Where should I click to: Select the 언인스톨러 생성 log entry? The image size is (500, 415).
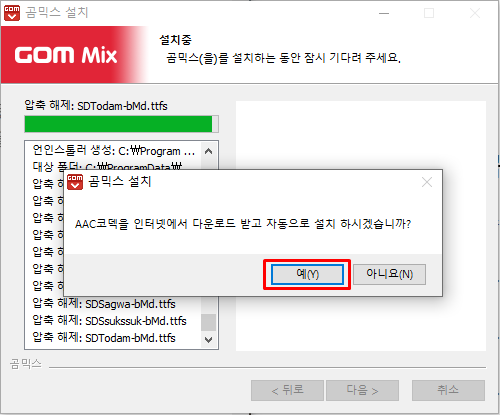(113, 151)
